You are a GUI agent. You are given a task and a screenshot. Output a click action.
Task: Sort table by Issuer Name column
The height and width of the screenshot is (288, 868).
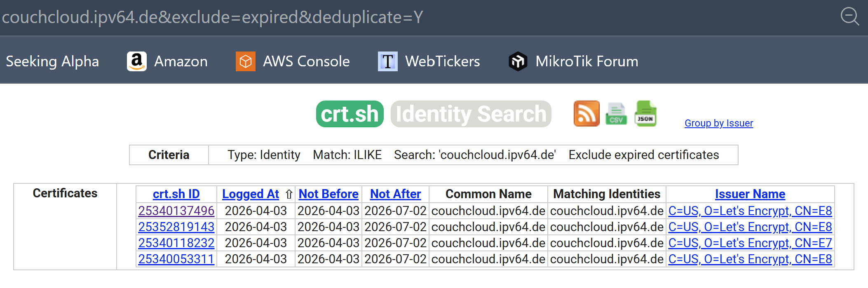click(750, 194)
